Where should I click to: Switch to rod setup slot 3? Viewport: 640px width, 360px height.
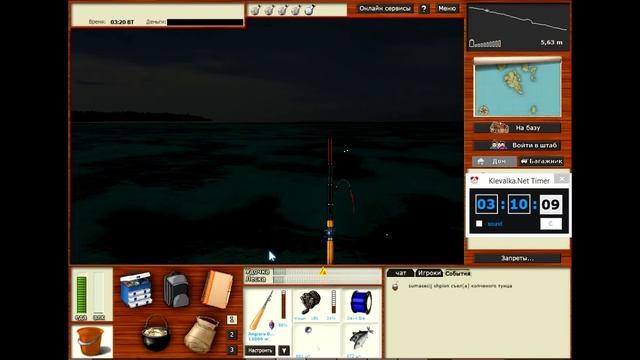point(231,350)
